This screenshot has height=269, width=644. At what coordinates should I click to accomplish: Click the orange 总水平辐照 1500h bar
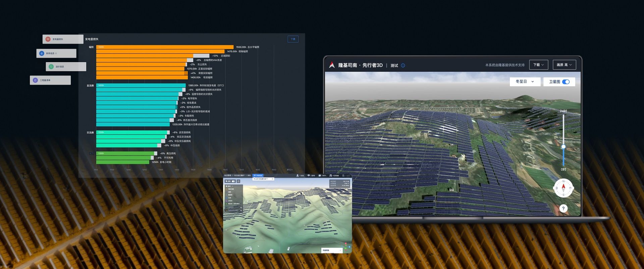coord(164,47)
